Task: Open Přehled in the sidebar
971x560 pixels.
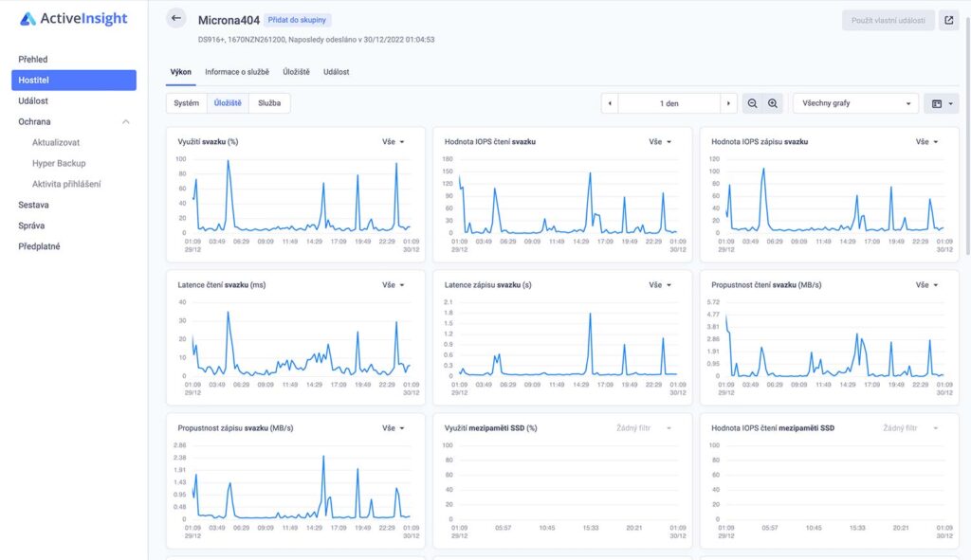Action: [74, 60]
